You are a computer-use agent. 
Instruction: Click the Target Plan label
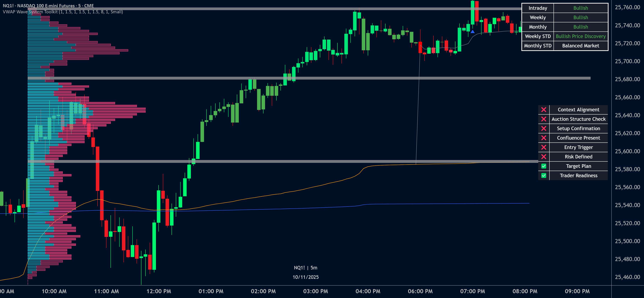pos(578,166)
